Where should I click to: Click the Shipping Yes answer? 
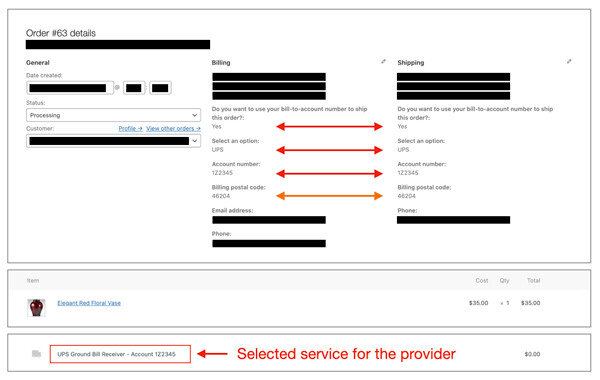click(x=402, y=127)
